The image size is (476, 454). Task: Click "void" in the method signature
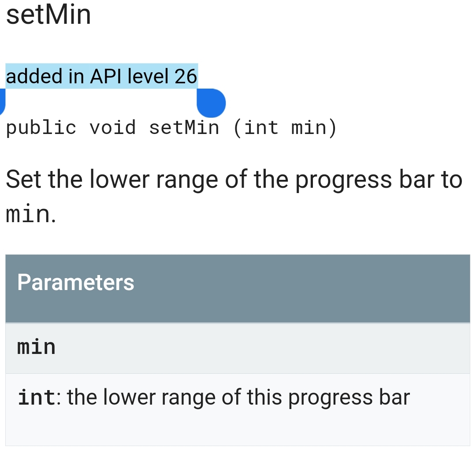tap(113, 128)
